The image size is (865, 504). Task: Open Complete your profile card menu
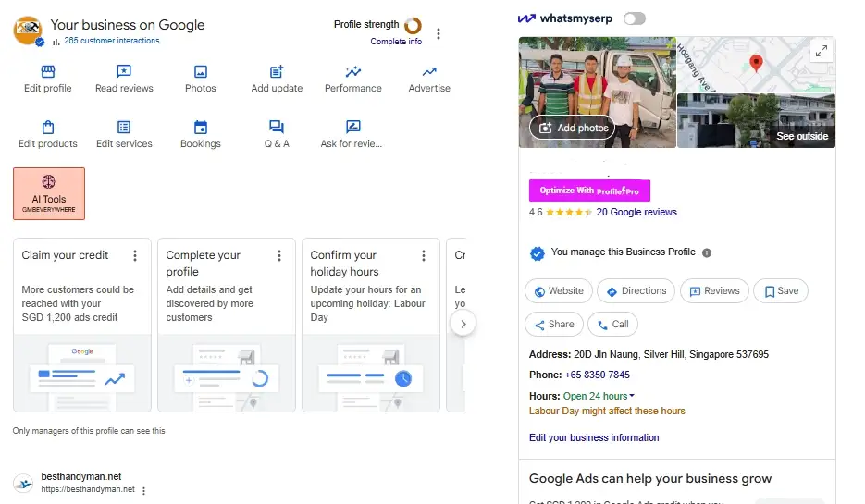279,255
